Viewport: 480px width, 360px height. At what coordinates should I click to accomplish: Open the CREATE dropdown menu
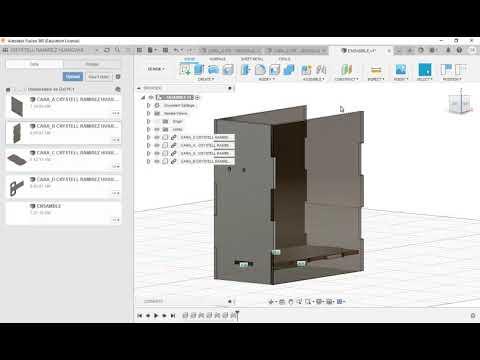click(x=206, y=79)
